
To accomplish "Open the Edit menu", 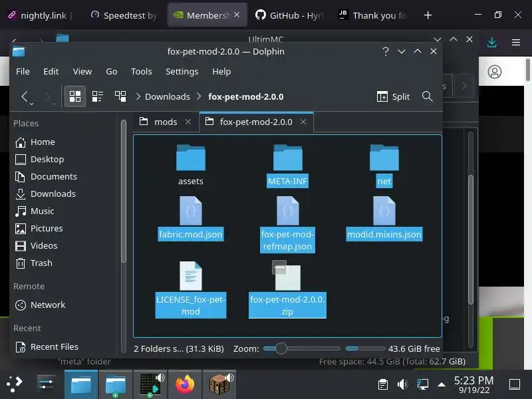I will click(51, 72).
